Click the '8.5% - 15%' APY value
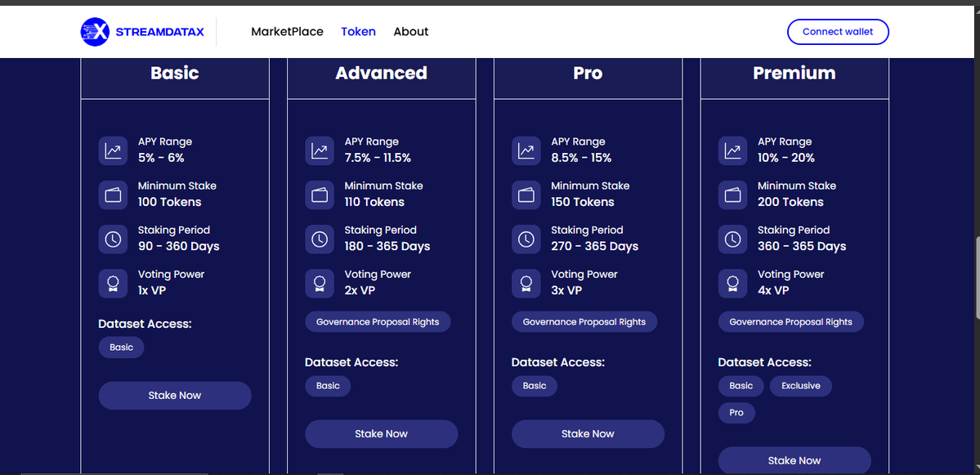Viewport: 980px width, 475px height. coord(581,158)
